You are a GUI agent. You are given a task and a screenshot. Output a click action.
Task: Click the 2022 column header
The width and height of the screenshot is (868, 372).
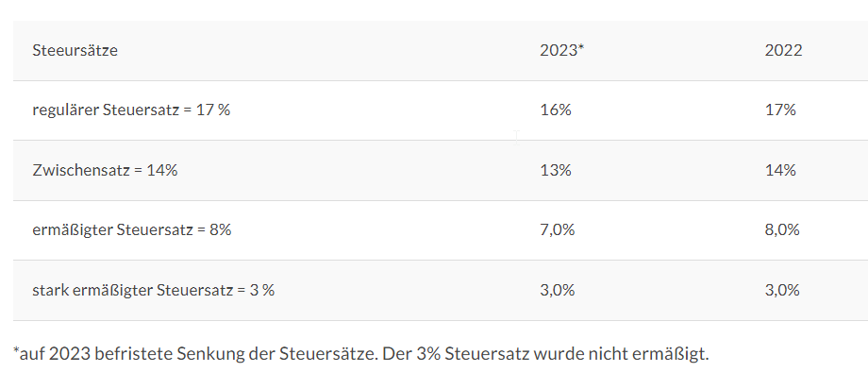(x=783, y=50)
